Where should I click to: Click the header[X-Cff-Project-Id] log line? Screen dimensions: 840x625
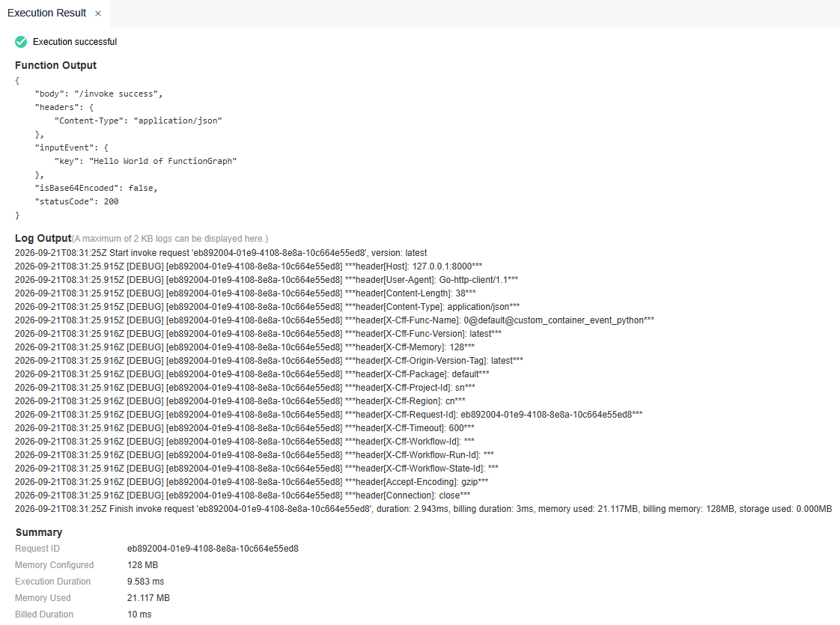click(x=245, y=387)
